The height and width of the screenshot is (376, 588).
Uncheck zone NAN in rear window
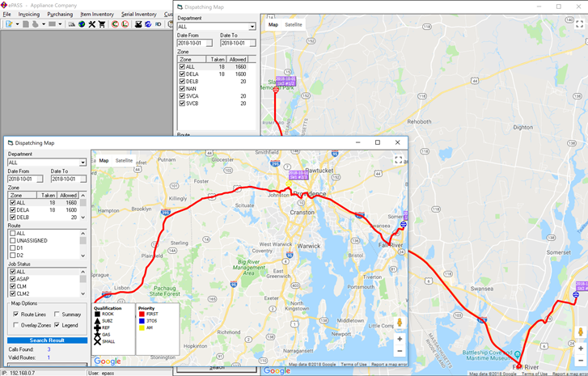click(x=182, y=89)
